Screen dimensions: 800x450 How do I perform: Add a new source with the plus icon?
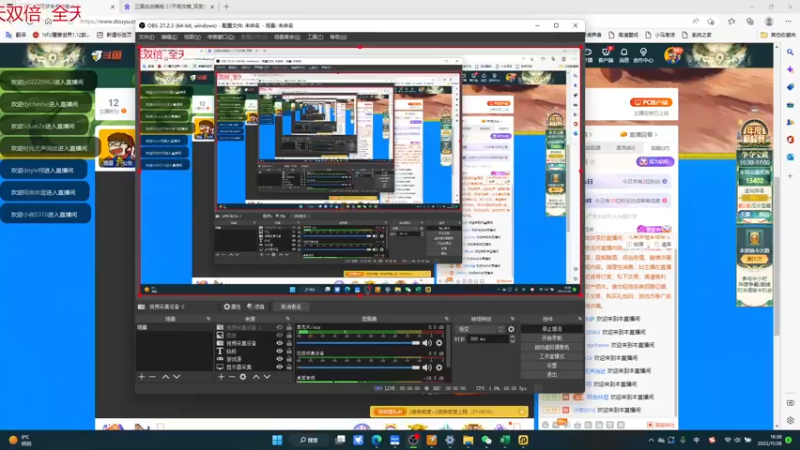(221, 377)
